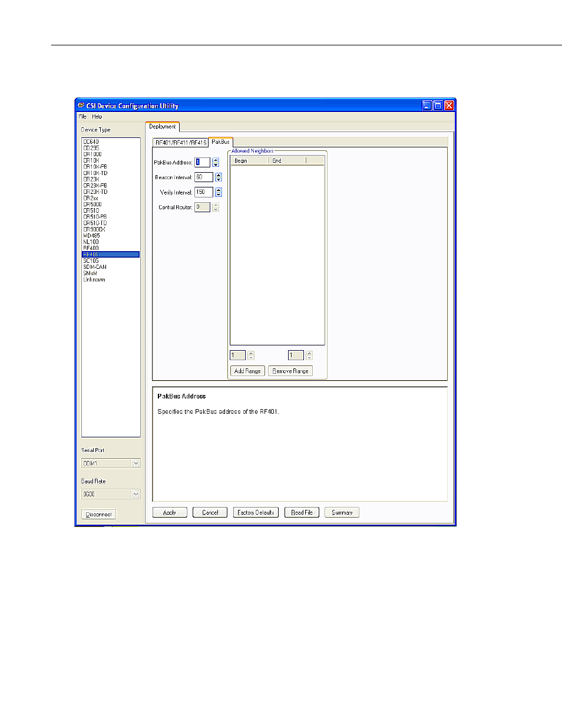Click the CSI Device Configuration Utility title icon
The height and width of the screenshot is (728, 562).
[81, 106]
